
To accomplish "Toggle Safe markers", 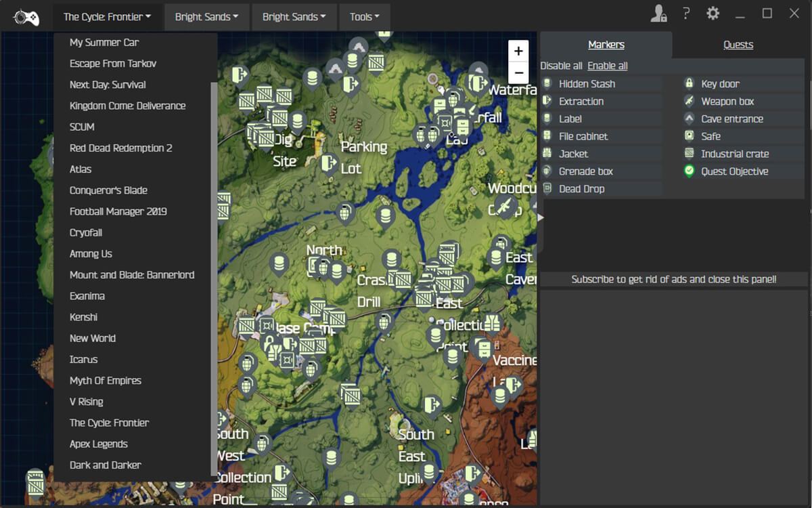I will 743,137.
